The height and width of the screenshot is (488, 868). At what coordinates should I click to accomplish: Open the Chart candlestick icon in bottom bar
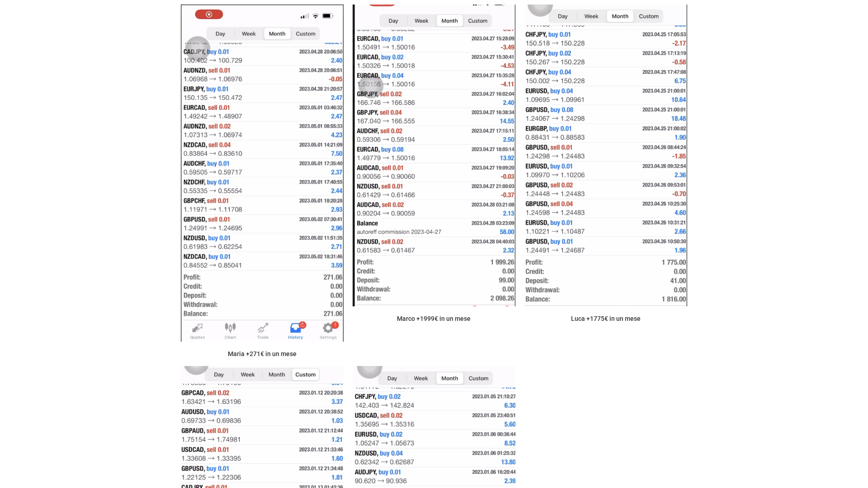230,331
